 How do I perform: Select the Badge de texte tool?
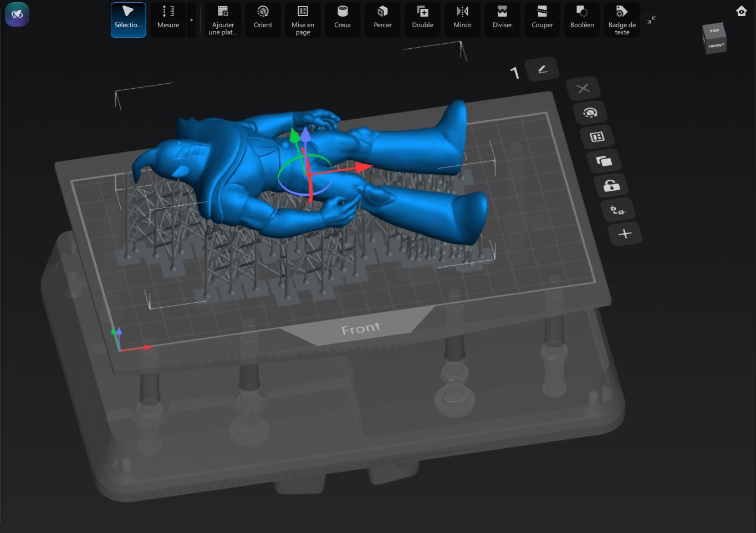[x=622, y=20]
